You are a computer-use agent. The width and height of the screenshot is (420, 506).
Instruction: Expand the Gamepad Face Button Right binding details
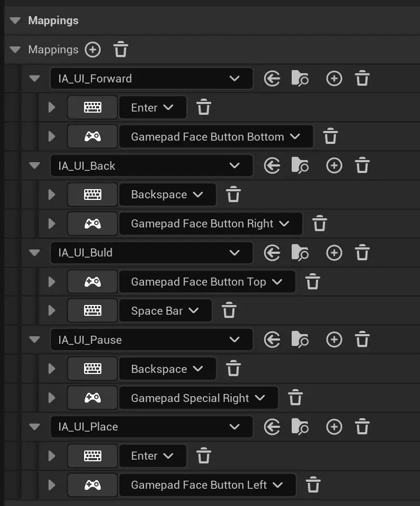coord(52,224)
